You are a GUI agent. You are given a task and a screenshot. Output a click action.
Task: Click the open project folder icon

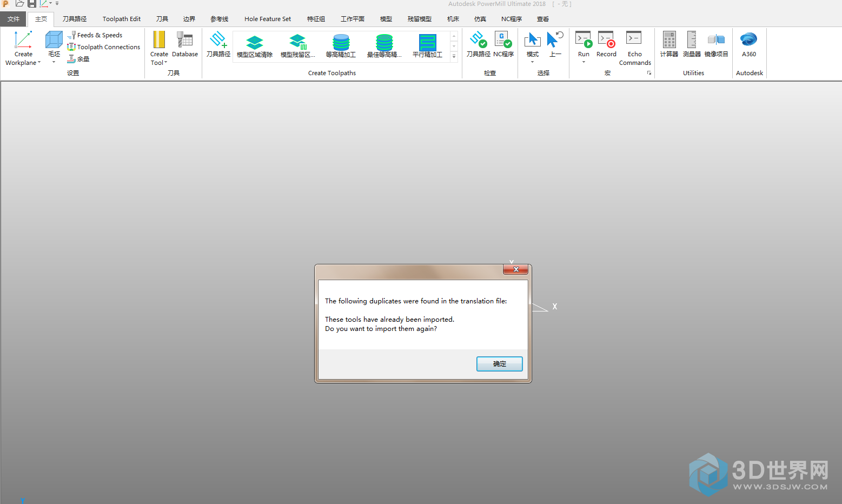click(x=19, y=4)
